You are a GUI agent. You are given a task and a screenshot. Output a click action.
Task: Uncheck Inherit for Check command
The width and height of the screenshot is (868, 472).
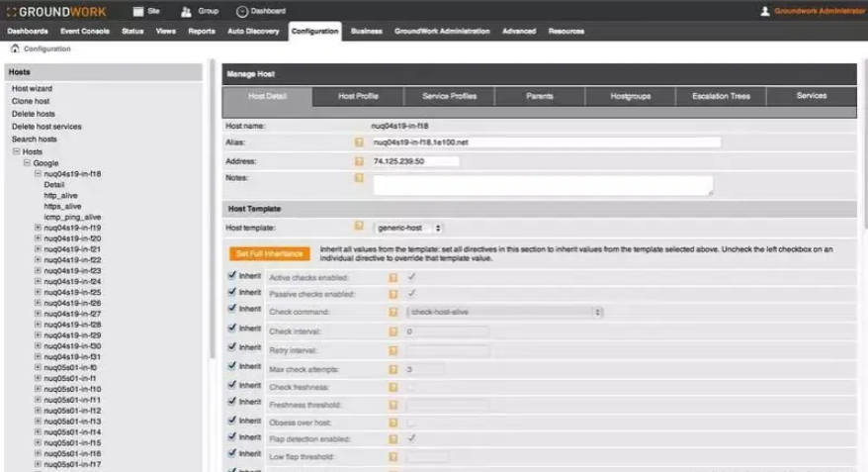pos(232,309)
